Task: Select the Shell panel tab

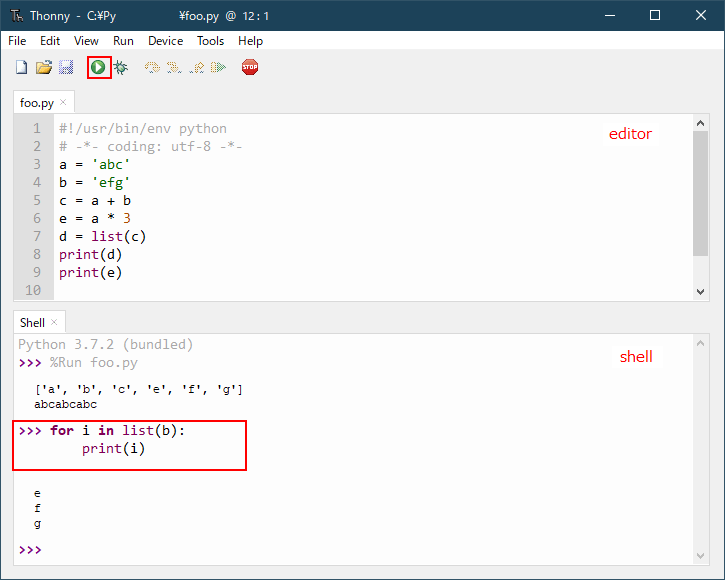Action: pos(32,322)
